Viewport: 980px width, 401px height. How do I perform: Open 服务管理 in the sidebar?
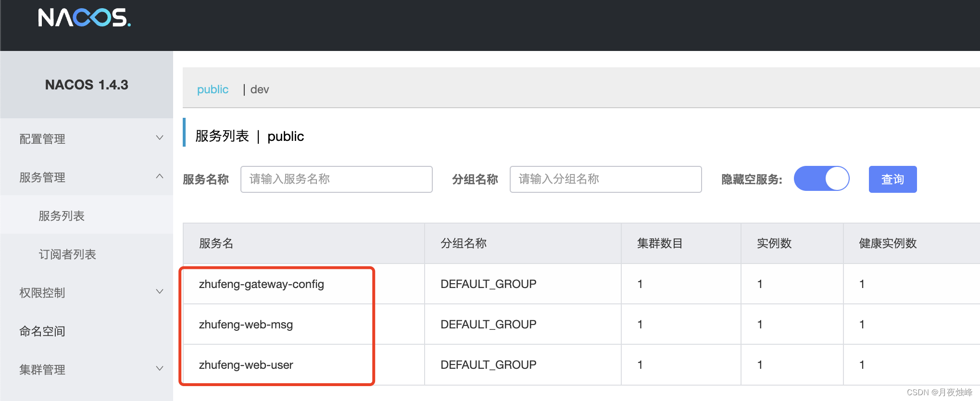[x=42, y=177]
